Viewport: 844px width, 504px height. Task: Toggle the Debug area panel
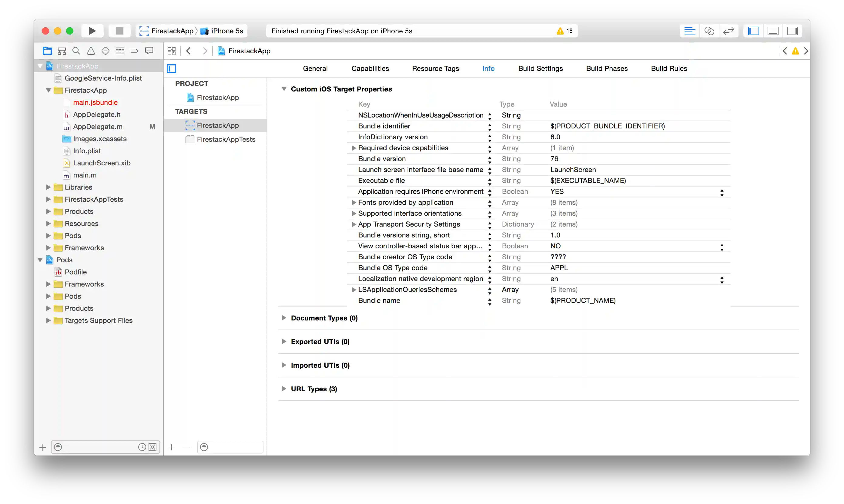tap(773, 31)
